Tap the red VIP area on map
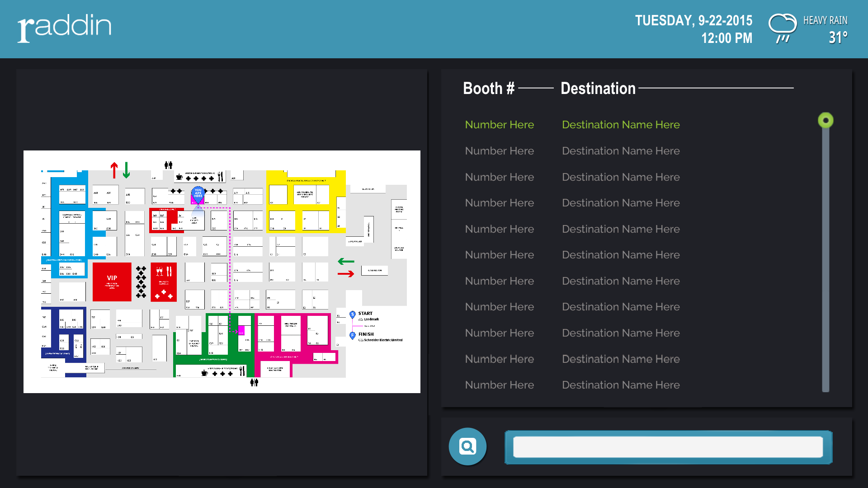Viewport: 868px width, 488px height. (112, 282)
